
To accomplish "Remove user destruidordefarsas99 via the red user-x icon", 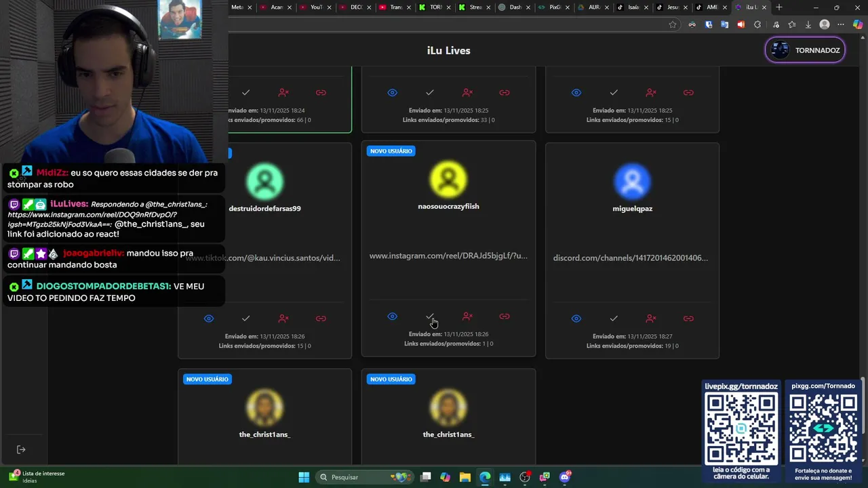I will [283, 319].
